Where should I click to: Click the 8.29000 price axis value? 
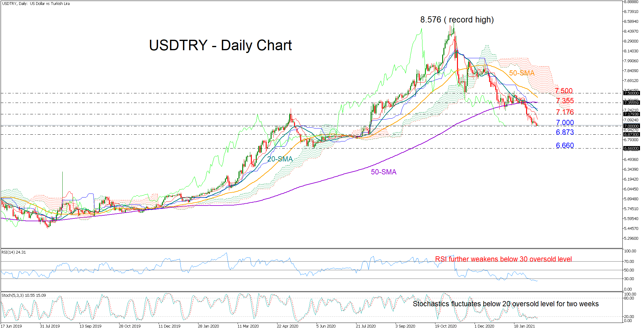631,41
